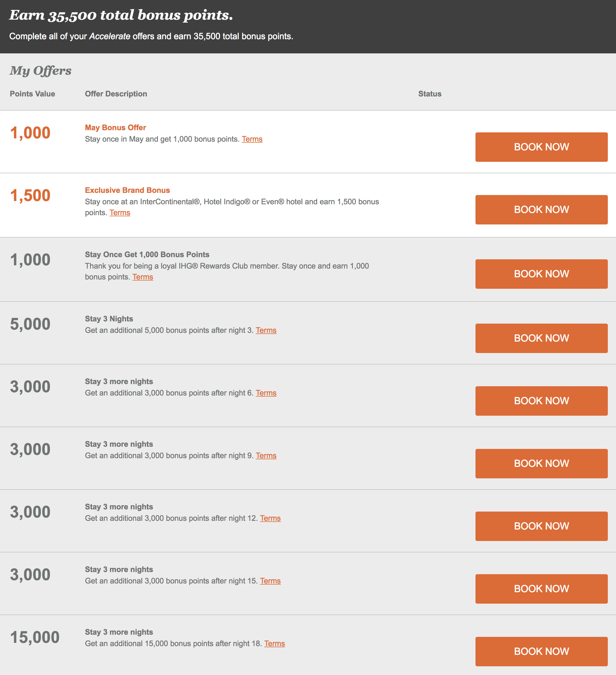The height and width of the screenshot is (675, 616).
Task: Open Terms link for night 15 offer
Action: 270,580
